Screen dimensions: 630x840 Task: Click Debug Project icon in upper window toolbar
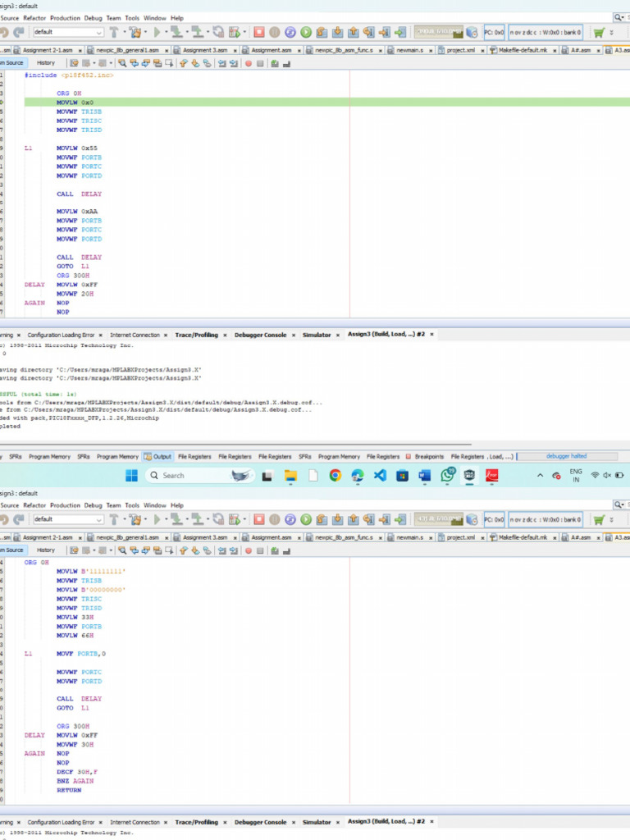coord(234,32)
